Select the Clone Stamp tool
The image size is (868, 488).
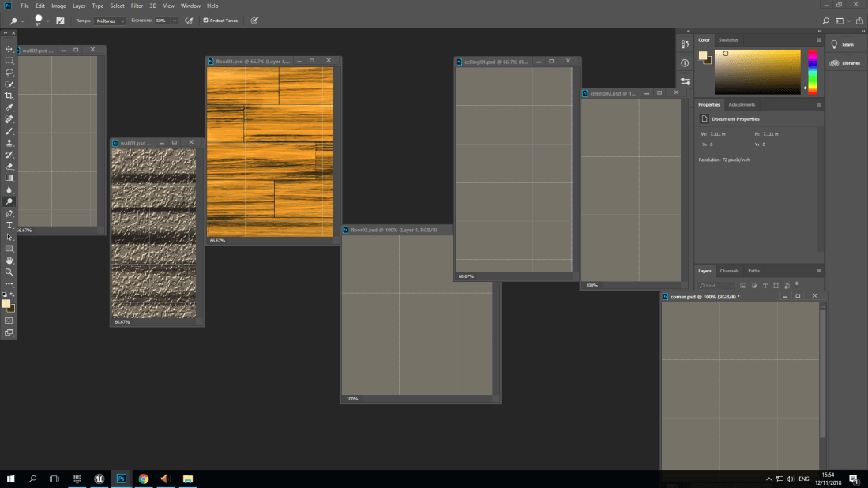[x=9, y=143]
